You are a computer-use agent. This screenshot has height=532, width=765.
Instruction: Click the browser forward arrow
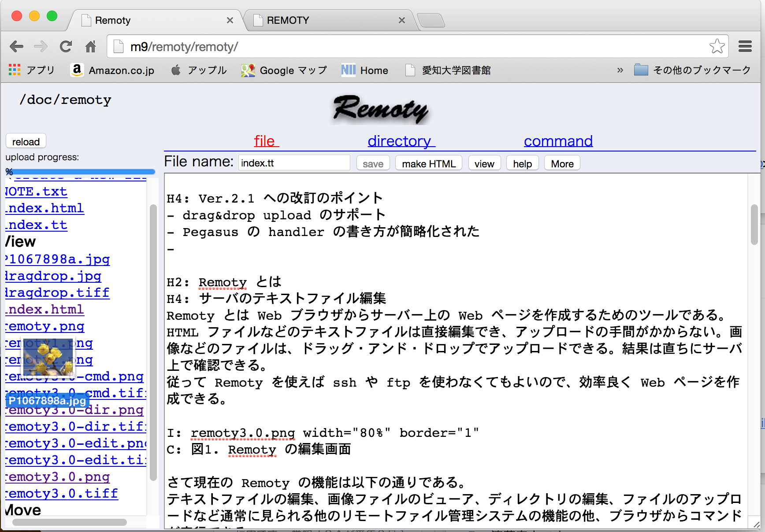coord(41,46)
